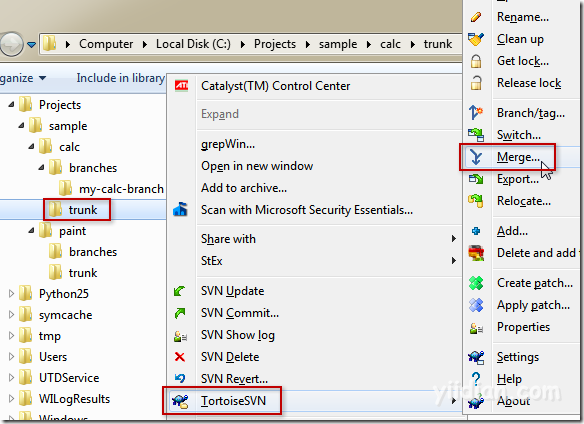The width and height of the screenshot is (584, 424).
Task: Click the Catalyst Control Center ATI icon
Action: [x=182, y=86]
